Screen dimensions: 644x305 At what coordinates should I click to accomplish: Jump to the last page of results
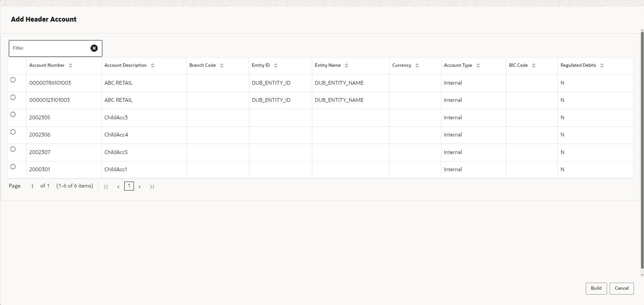pos(152,187)
